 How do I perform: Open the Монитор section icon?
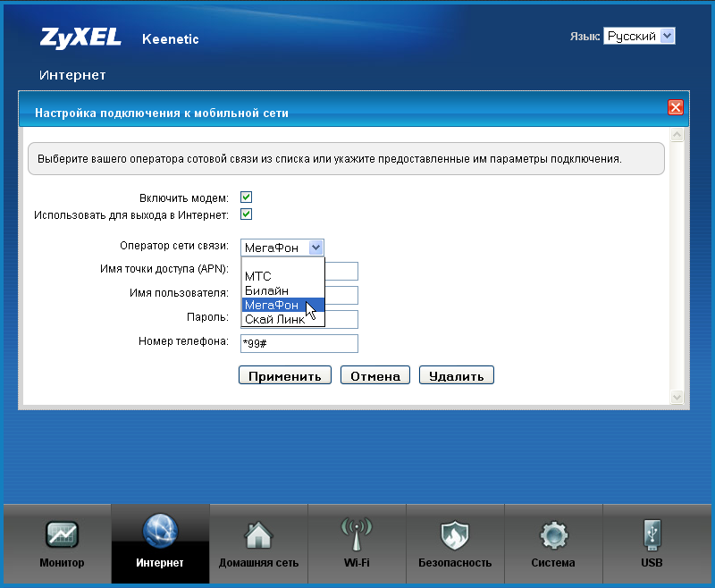[x=62, y=534]
